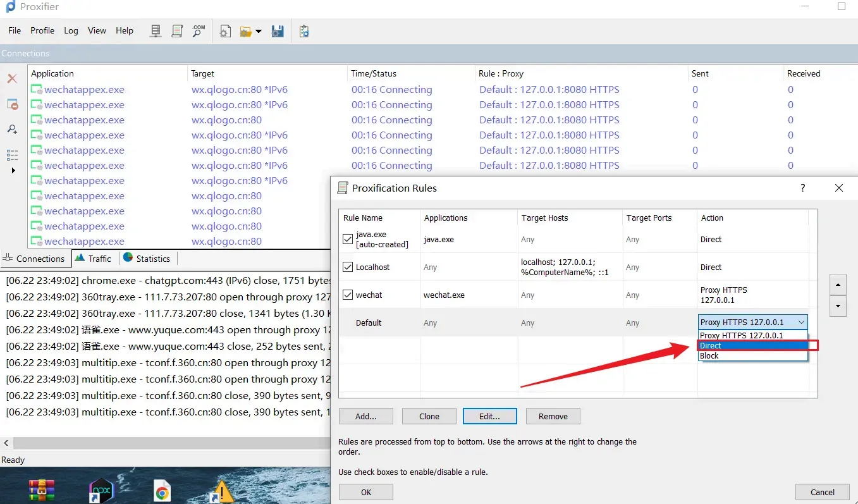Close the Proxification Rules dialog with the X
This screenshot has width=858, height=504.
(839, 188)
